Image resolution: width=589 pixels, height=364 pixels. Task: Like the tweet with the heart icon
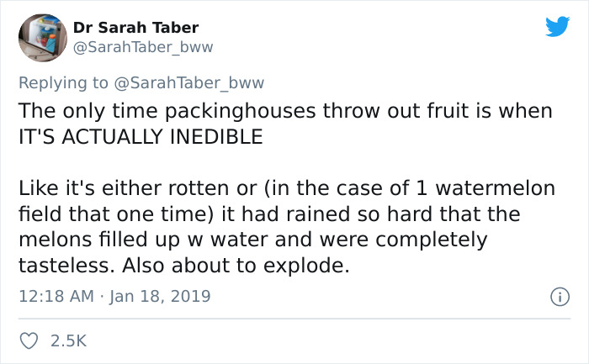click(29, 341)
